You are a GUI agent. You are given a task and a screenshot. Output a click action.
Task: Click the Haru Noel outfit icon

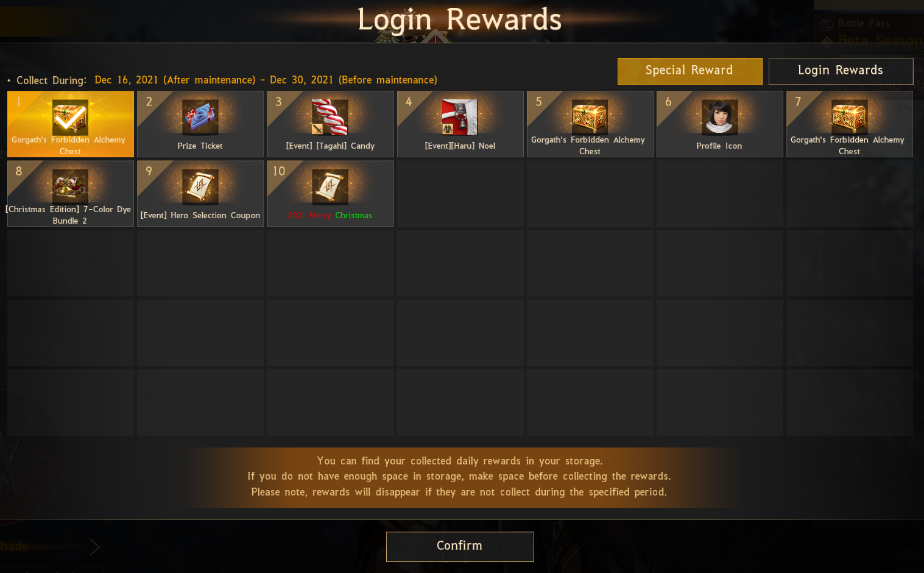pyautogui.click(x=460, y=117)
